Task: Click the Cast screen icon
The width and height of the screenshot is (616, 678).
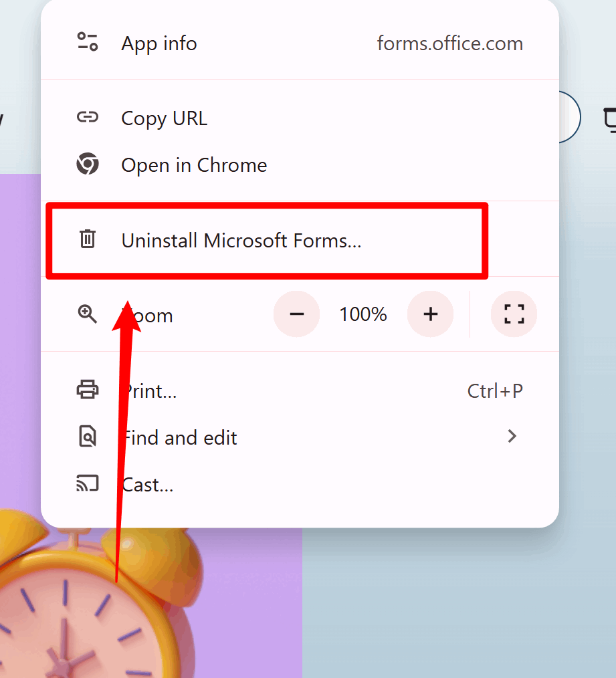Action: (88, 483)
